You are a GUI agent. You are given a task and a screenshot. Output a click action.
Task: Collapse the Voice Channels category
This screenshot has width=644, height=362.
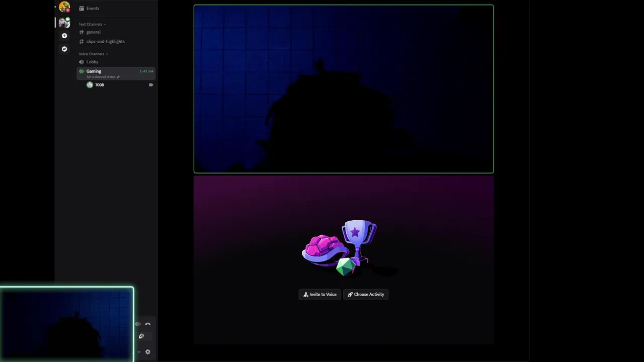(x=93, y=54)
